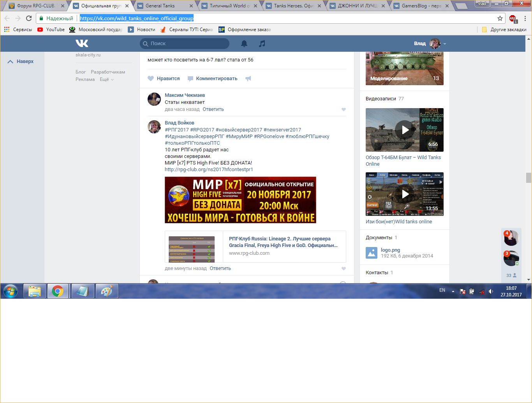This screenshot has height=403, width=532.
Task: Open the МИР x7 High Five banner image
Action: 240,200
